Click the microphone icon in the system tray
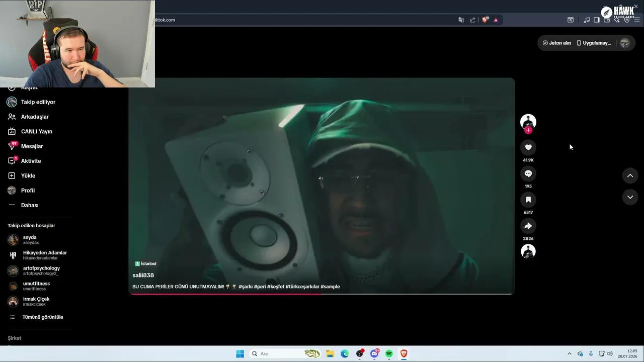The image size is (644, 362). tap(591, 354)
